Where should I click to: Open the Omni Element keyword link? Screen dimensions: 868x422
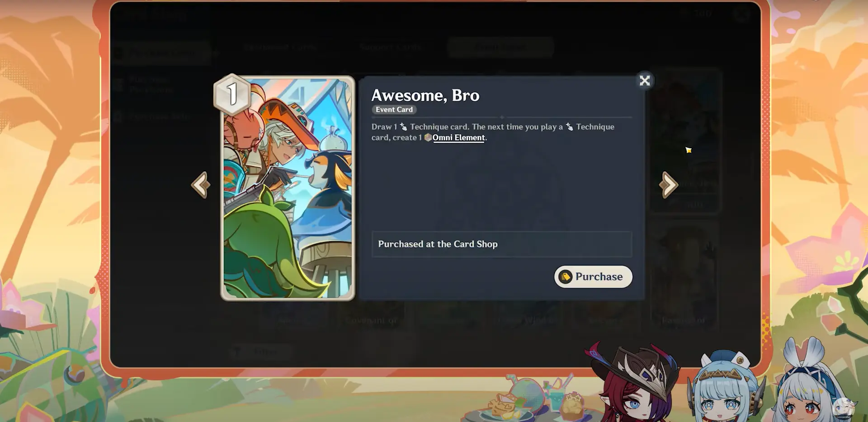(458, 137)
